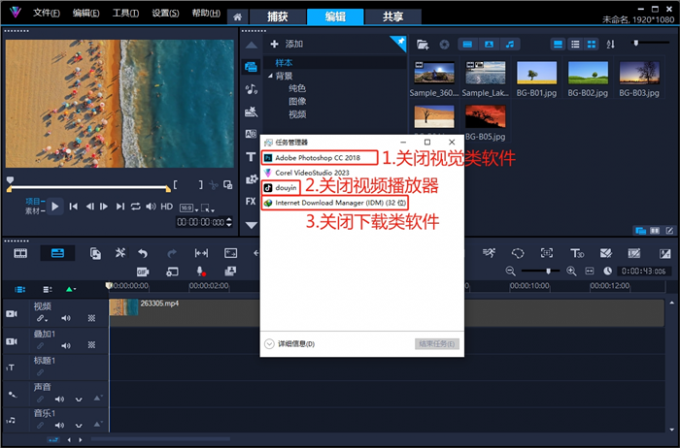This screenshot has width=680, height=448.
Task: Open the record/capture microphone option
Action: coord(200,271)
